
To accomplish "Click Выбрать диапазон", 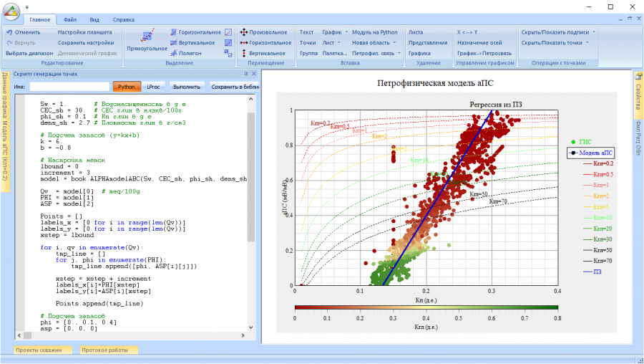I will pyautogui.click(x=29, y=54).
